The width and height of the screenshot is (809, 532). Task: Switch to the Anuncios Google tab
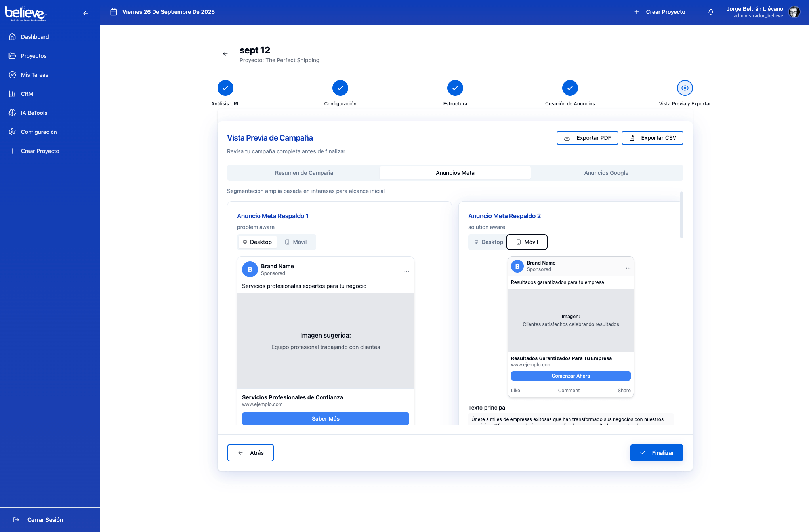tap(606, 173)
